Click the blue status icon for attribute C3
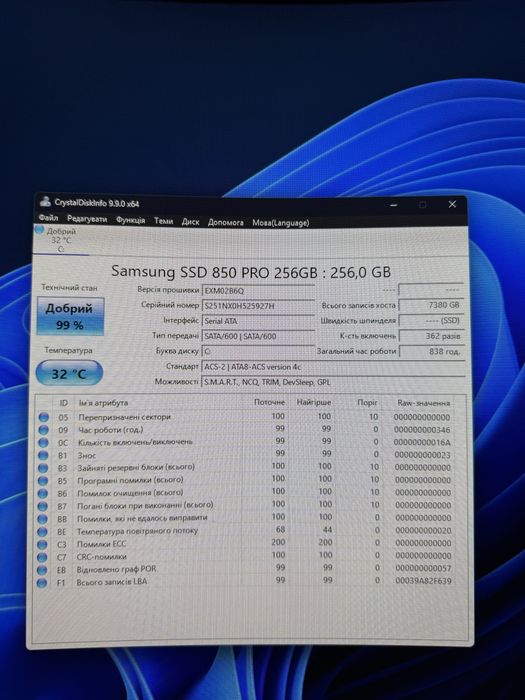The width and height of the screenshot is (525, 700). pyautogui.click(x=42, y=545)
